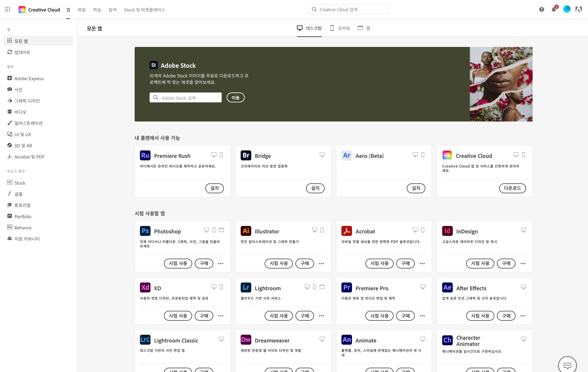Open notifications bell icon
This screenshot has height=372, width=588.
tap(554, 9)
